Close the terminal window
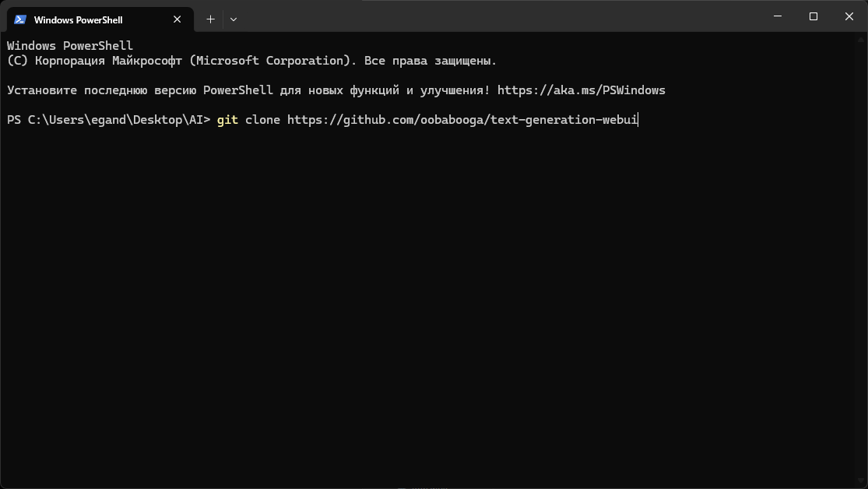Screen dimensions: 868x489 pos(849,16)
